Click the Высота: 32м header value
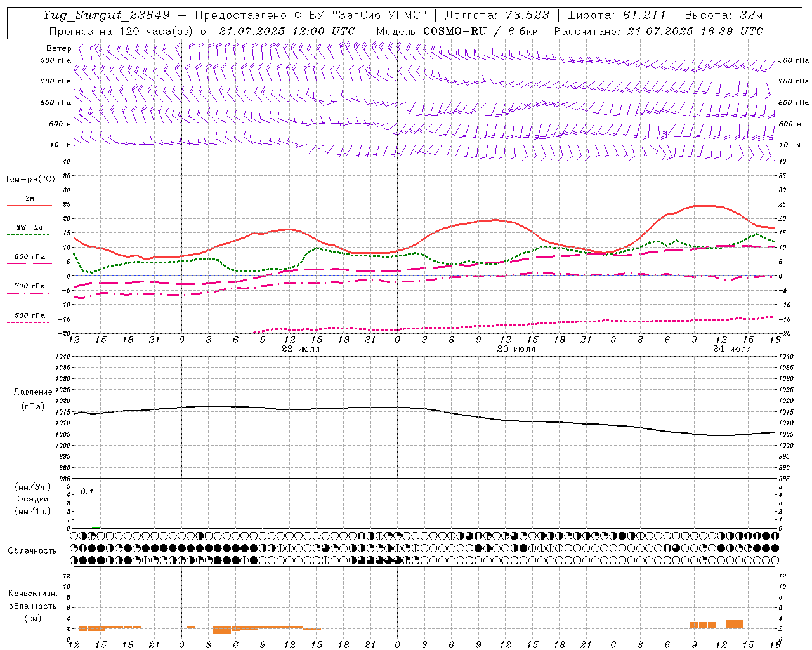This screenshot has height=650, width=812. [x=723, y=15]
